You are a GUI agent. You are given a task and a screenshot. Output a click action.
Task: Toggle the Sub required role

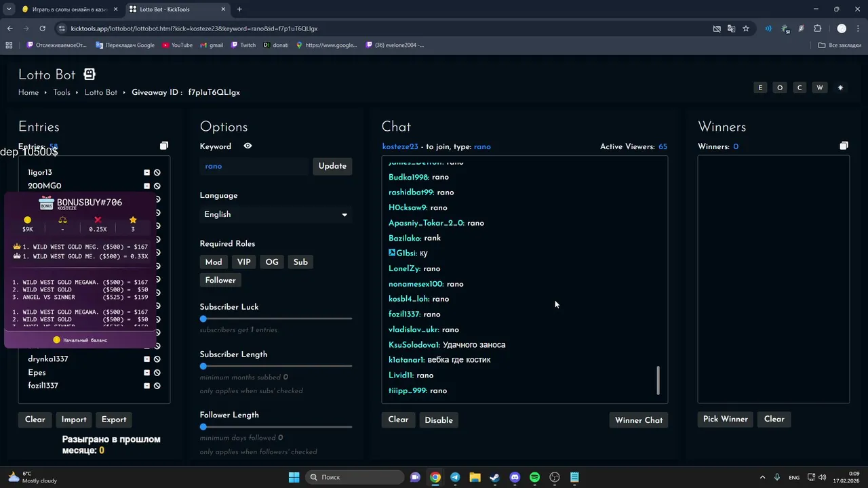(x=300, y=262)
